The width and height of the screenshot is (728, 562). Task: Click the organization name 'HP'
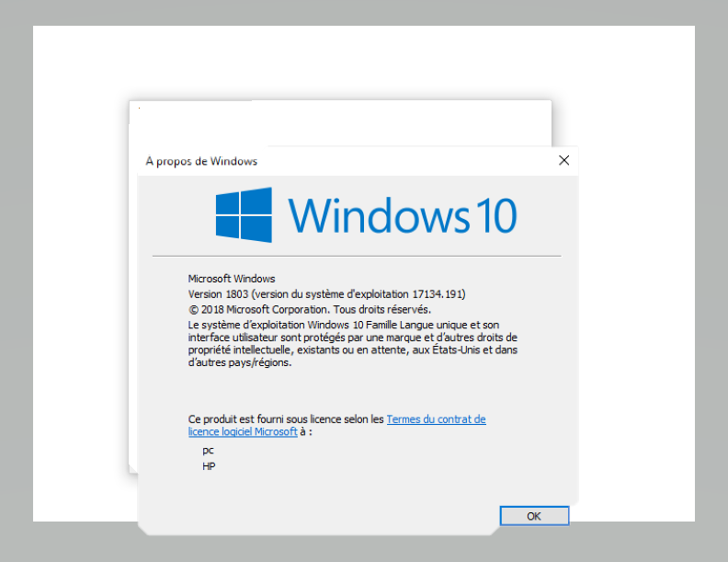[209, 466]
